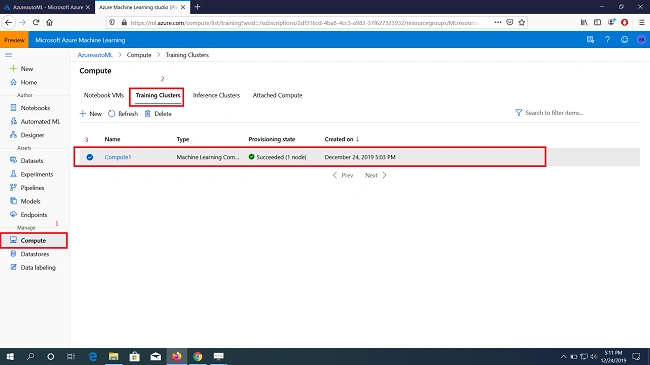Open Microsoft Store from the taskbar
This screenshot has height=365, width=650.
(135, 357)
